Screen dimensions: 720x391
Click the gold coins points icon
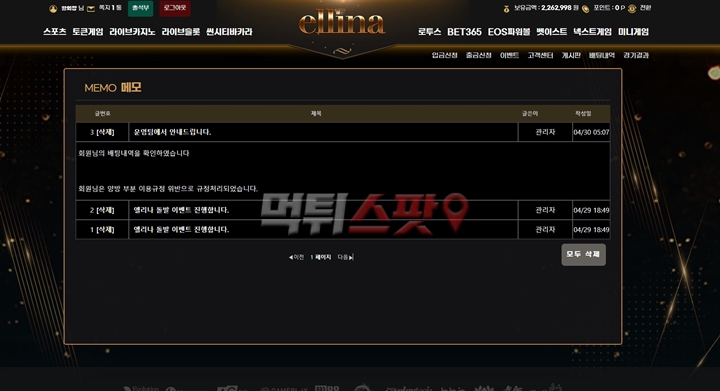tap(585, 9)
